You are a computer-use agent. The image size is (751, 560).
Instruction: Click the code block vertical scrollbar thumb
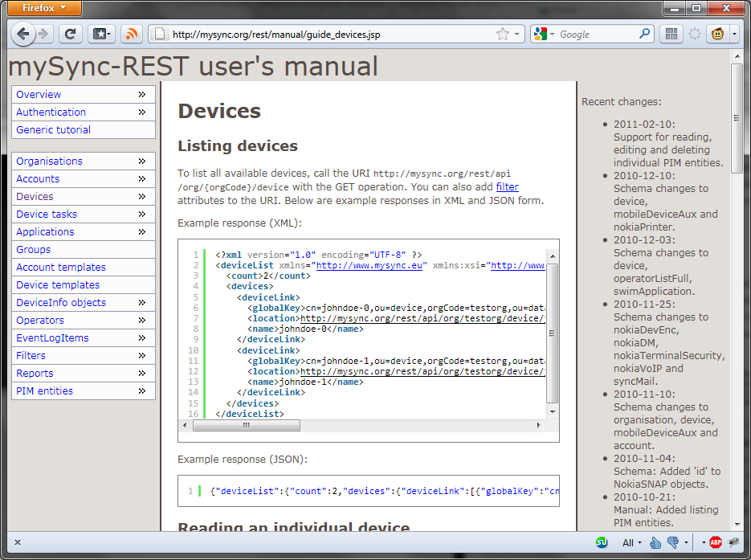553,333
